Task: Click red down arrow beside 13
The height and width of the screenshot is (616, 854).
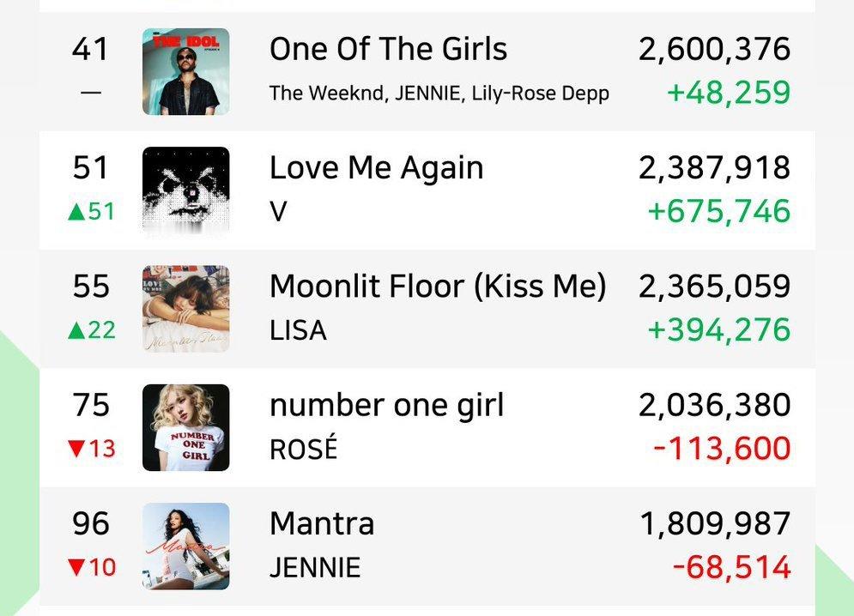Action: [76, 448]
